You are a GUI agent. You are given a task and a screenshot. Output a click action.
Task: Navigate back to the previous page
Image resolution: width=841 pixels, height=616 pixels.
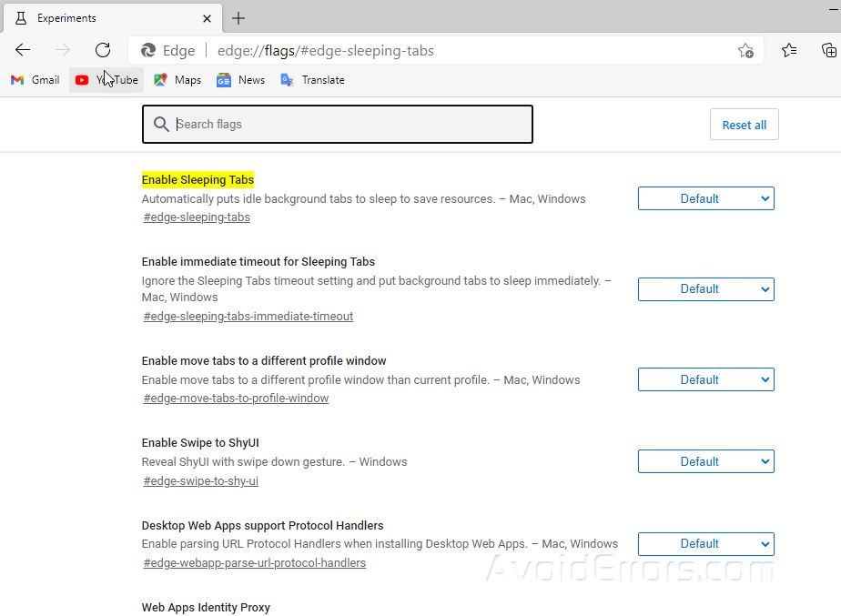(x=23, y=50)
